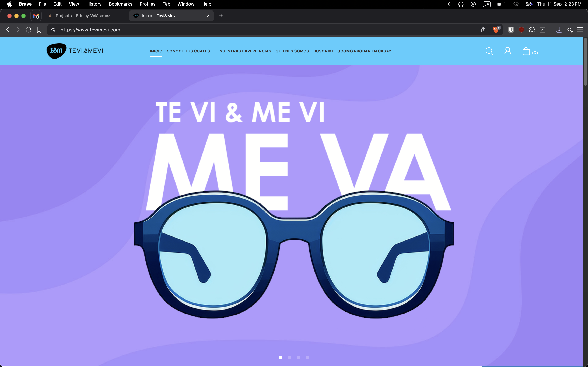Open the user account icon
This screenshot has width=588, height=367.
507,51
